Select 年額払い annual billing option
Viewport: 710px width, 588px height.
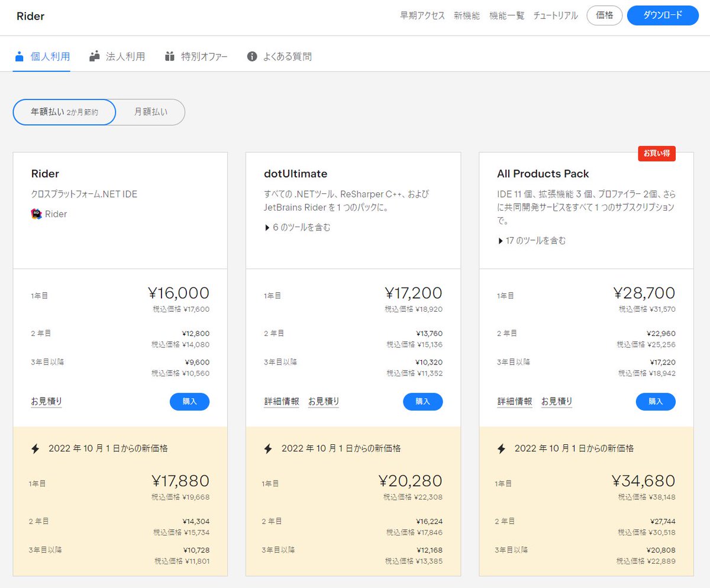coord(64,112)
